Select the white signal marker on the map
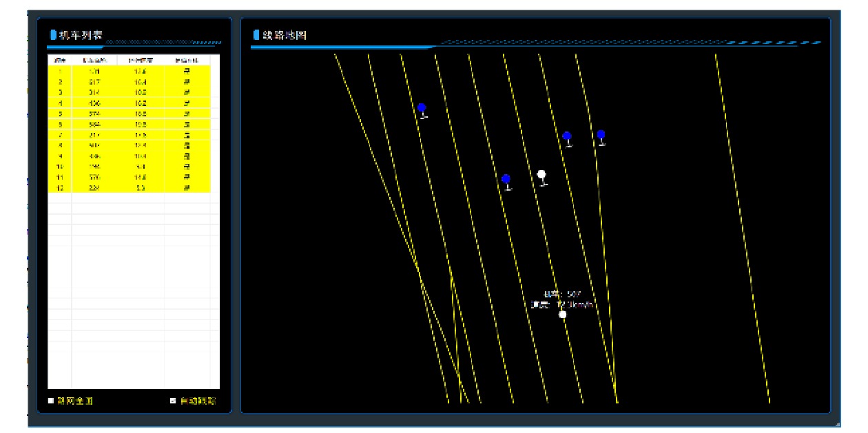 point(542,176)
